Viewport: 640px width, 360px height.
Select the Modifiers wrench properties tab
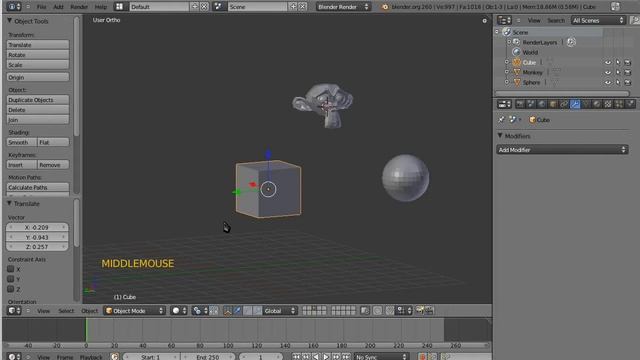coord(575,104)
